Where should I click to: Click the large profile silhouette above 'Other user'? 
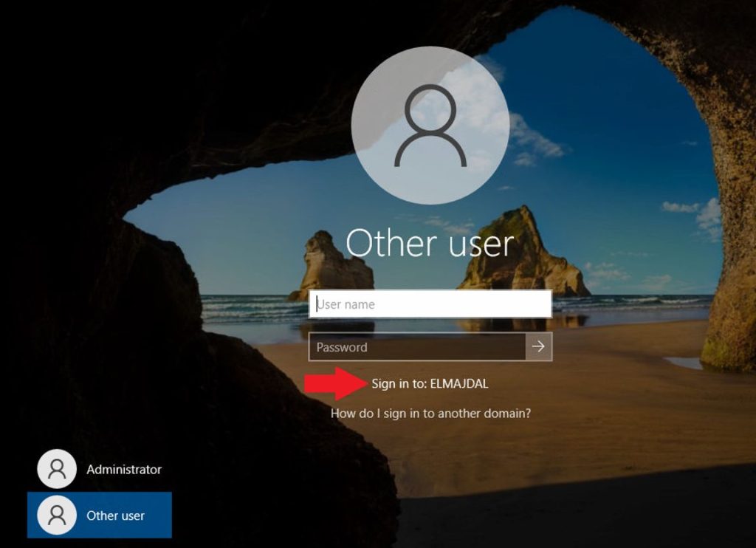pyautogui.click(x=430, y=126)
